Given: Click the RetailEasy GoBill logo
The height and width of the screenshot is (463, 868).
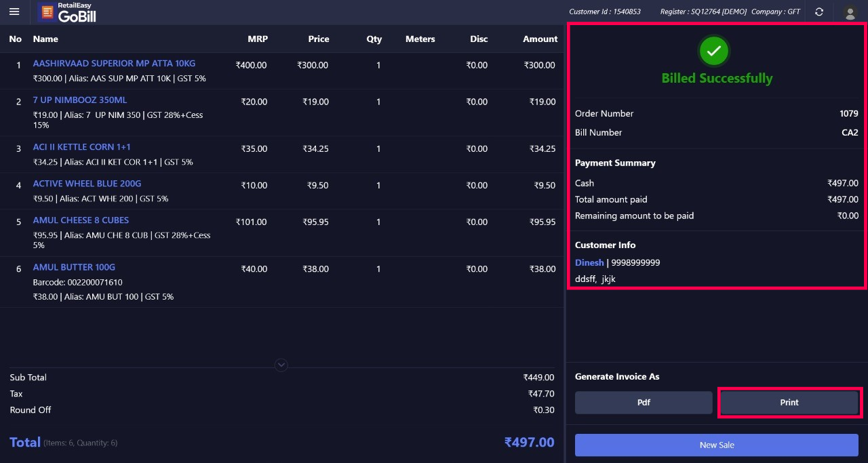Looking at the screenshot, I should [68, 12].
